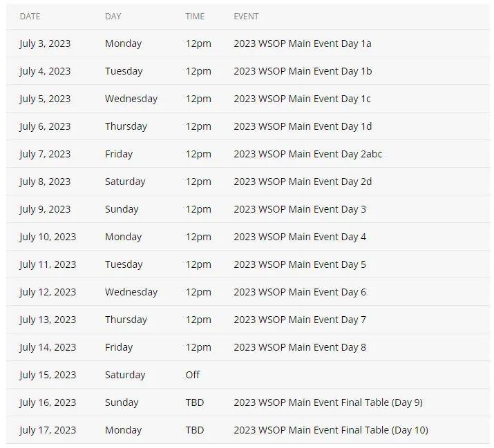Click Wednesday in the July 5 row
The width and height of the screenshot is (494, 448).
pos(131,99)
